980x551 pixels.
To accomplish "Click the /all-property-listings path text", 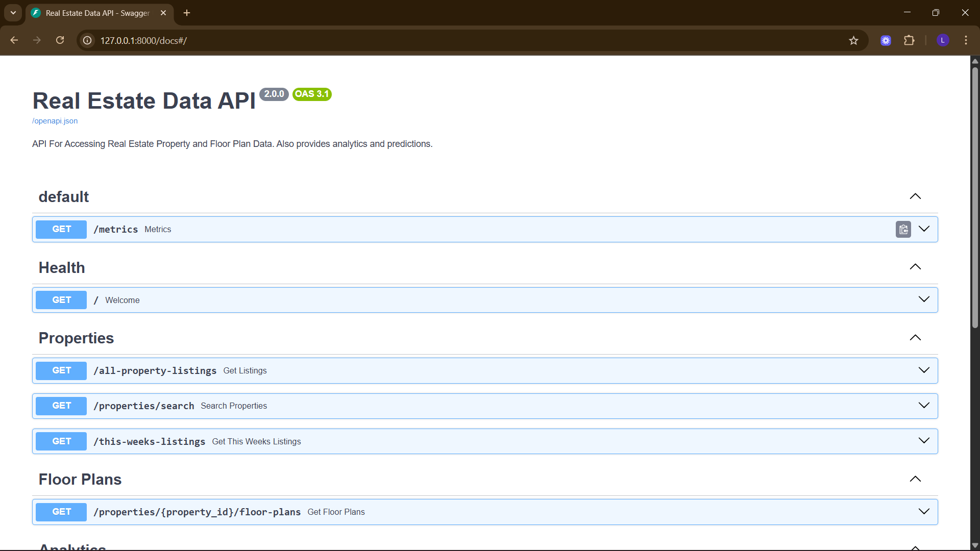I will 155,371.
